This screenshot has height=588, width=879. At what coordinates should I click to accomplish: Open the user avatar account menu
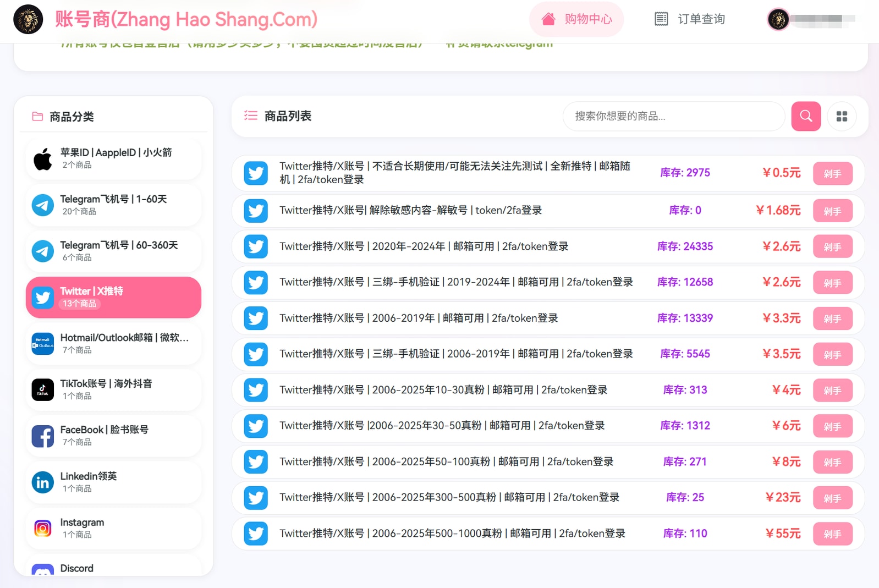778,20
